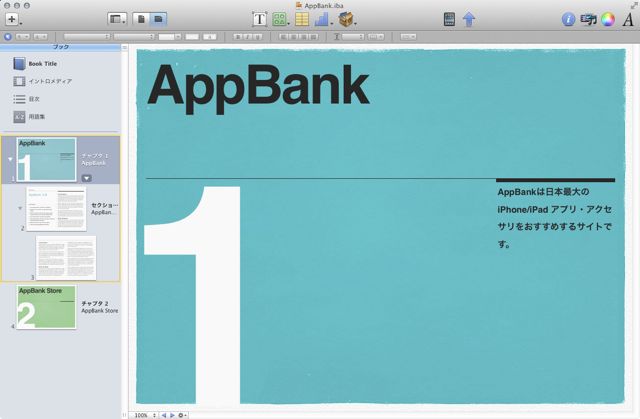
Task: Open the 100% zoom dropdown
Action: coord(144,415)
